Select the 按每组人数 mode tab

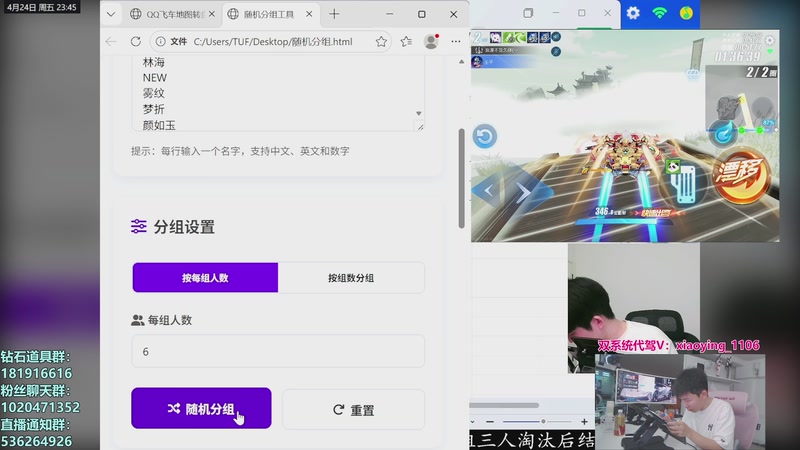tap(205, 278)
